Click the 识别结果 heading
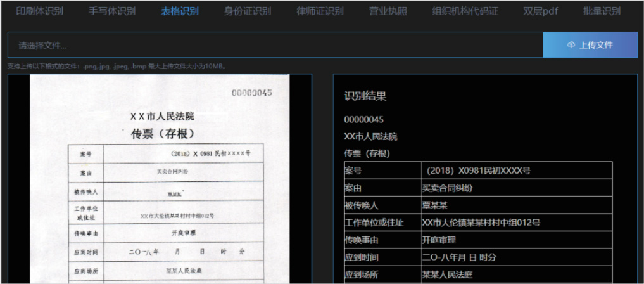This screenshot has height=284, width=644. (x=365, y=96)
